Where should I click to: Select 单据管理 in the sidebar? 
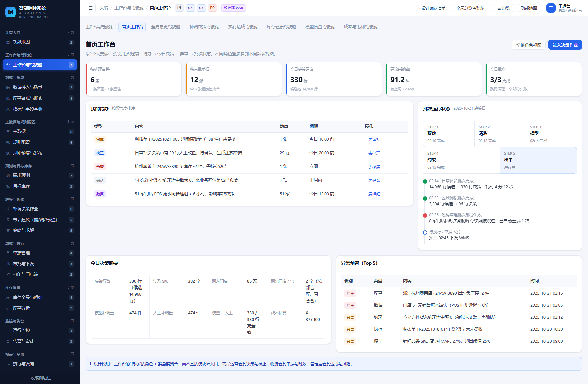[40, 253]
